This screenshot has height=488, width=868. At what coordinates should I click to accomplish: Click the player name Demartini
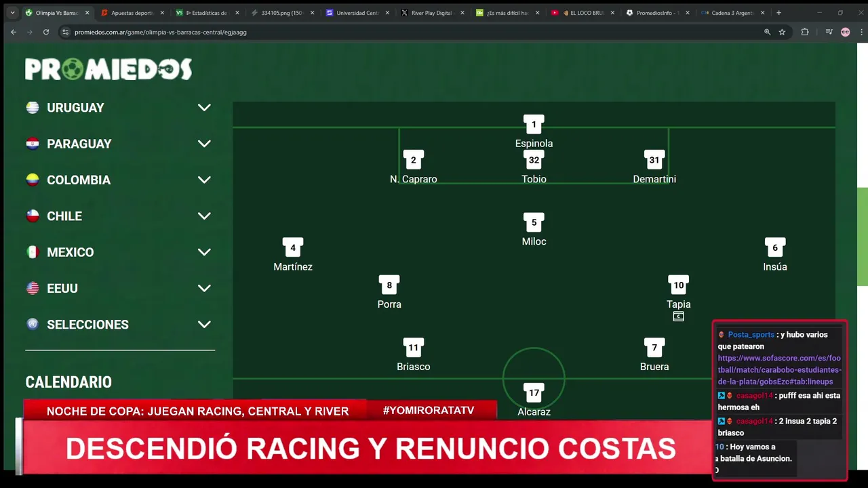tap(654, 179)
